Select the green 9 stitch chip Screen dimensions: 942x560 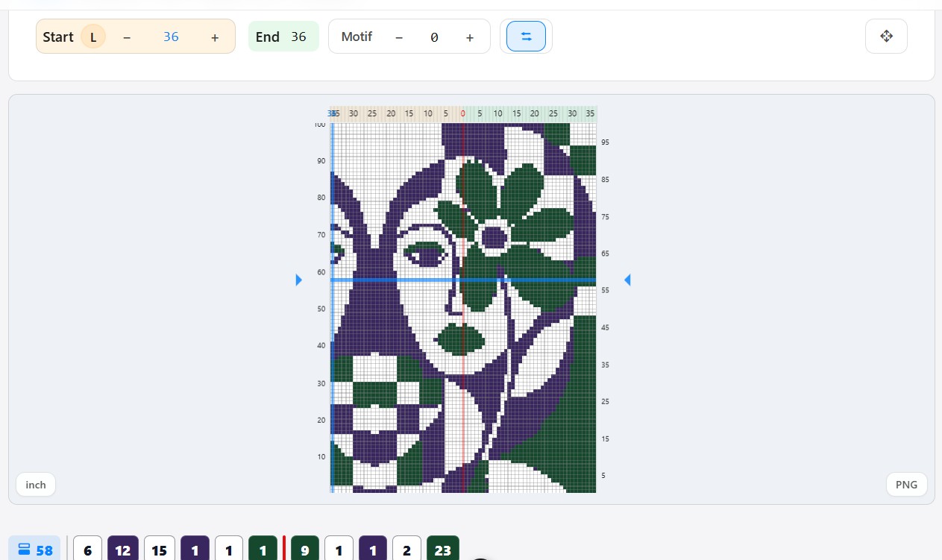click(x=305, y=550)
